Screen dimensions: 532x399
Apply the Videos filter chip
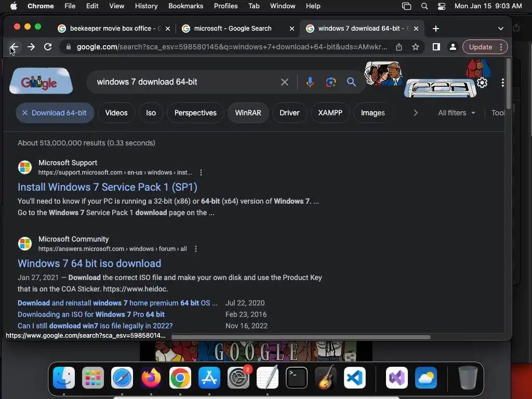coord(116,113)
